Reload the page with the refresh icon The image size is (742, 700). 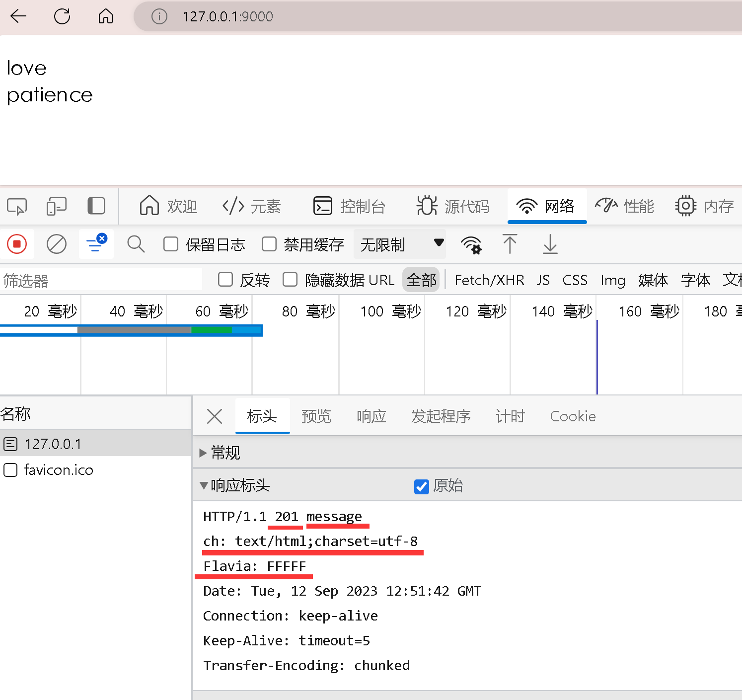click(x=62, y=16)
